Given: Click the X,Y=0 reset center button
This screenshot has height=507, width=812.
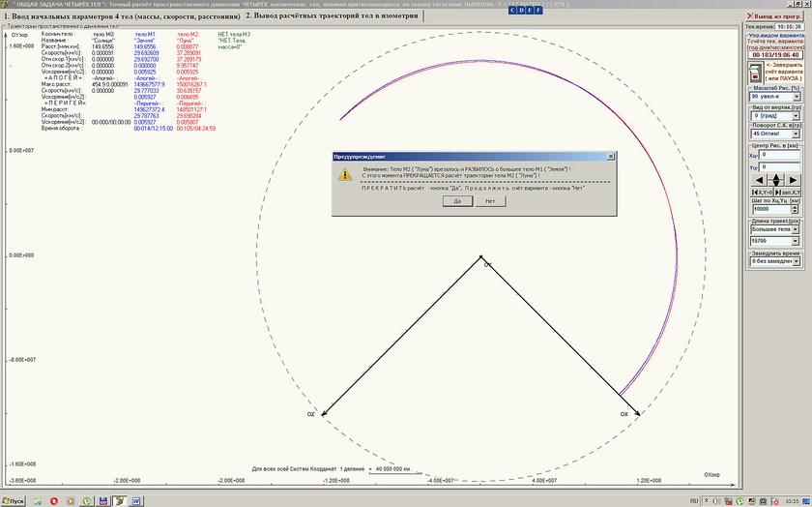Looking at the screenshot, I should [x=763, y=194].
